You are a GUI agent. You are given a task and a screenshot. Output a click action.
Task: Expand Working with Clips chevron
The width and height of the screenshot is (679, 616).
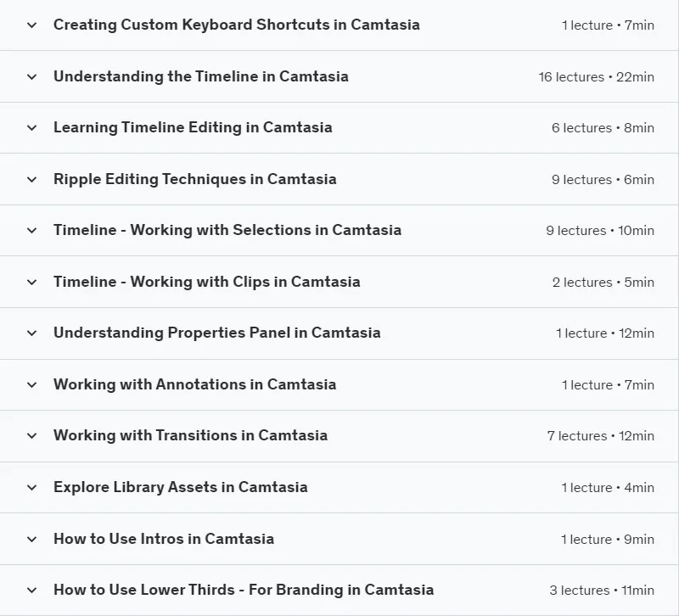pos(31,283)
